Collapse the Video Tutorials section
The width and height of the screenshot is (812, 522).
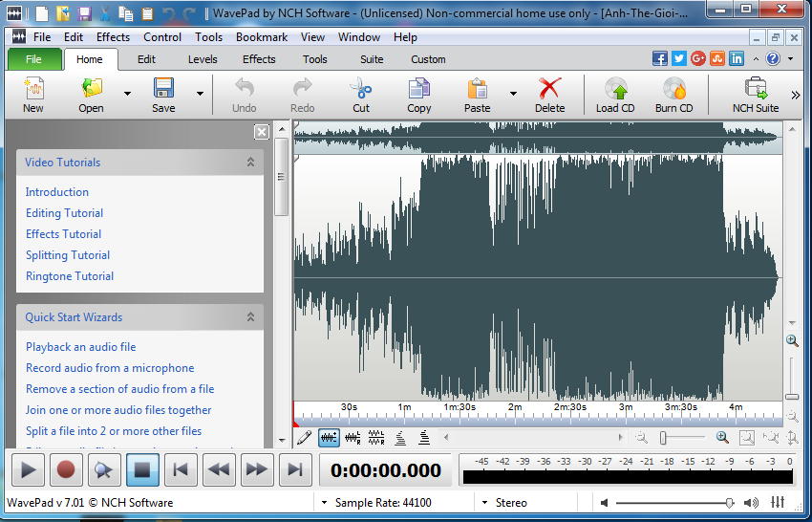tap(250, 163)
